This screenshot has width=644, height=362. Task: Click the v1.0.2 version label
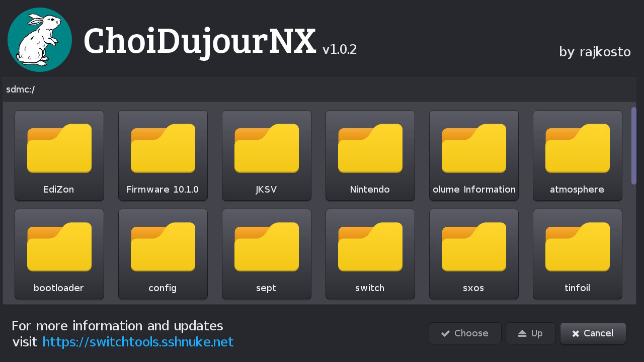340,49
